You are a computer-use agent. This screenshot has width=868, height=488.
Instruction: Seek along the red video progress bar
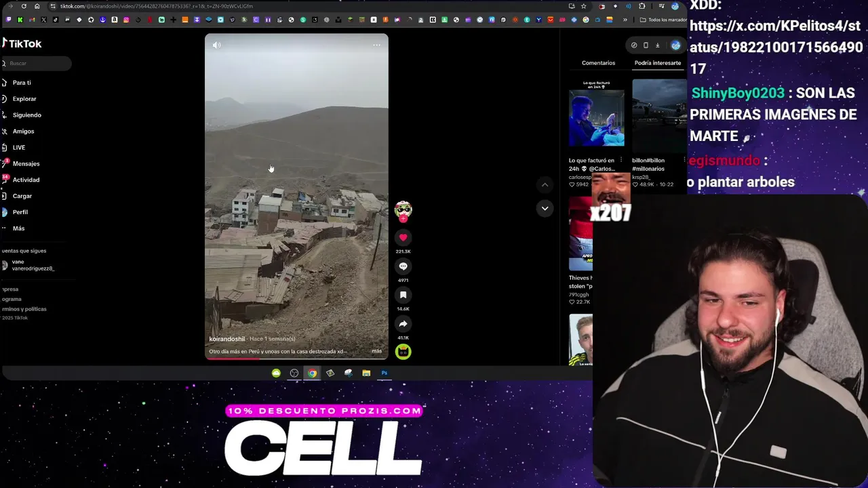296,359
